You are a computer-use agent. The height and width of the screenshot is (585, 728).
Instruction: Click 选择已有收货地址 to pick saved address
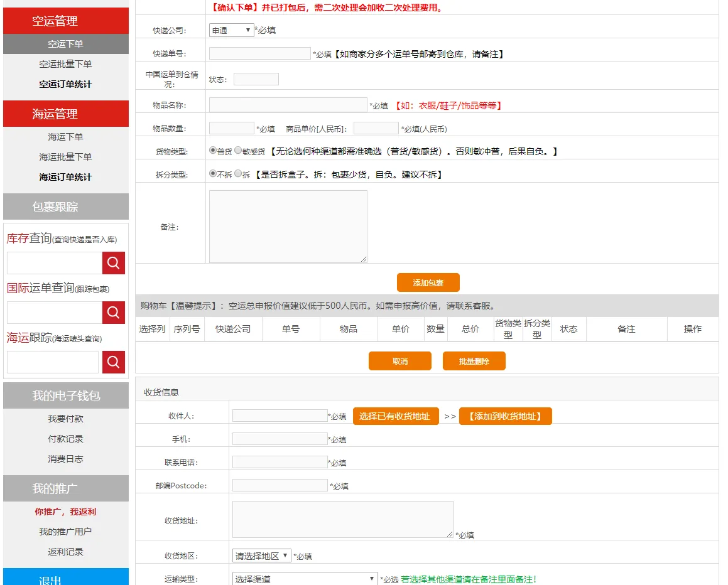395,416
